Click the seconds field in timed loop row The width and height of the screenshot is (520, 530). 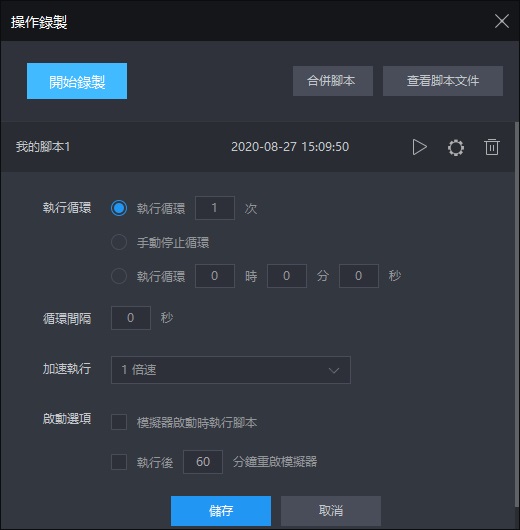359,276
